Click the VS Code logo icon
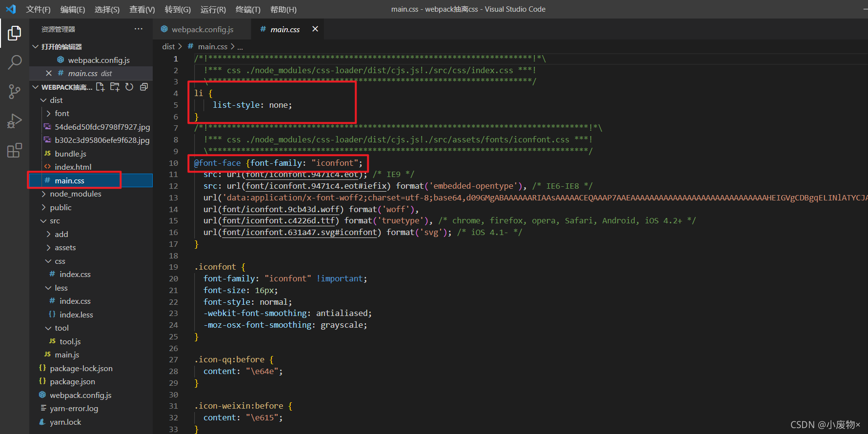This screenshot has width=868, height=434. 11,9
